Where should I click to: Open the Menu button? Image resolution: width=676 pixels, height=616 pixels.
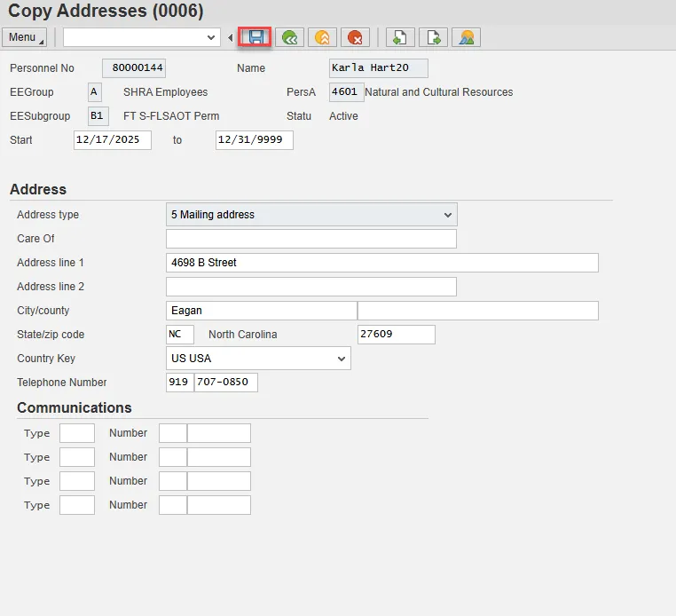pos(26,37)
